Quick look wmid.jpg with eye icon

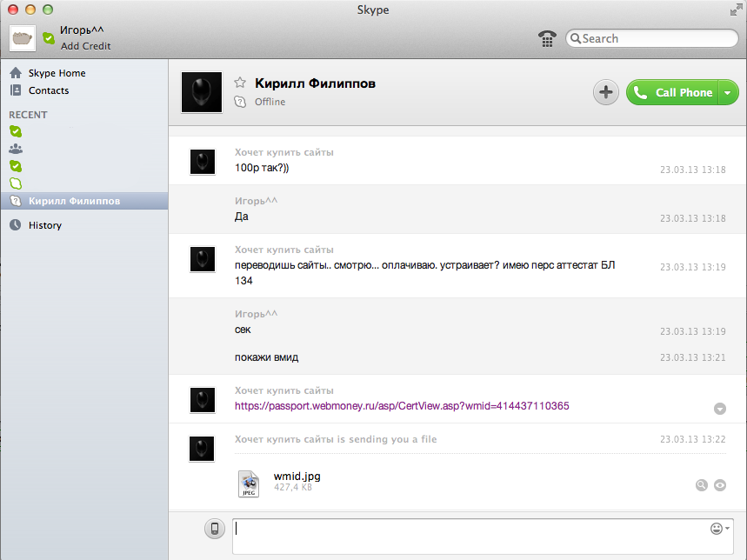(720, 485)
